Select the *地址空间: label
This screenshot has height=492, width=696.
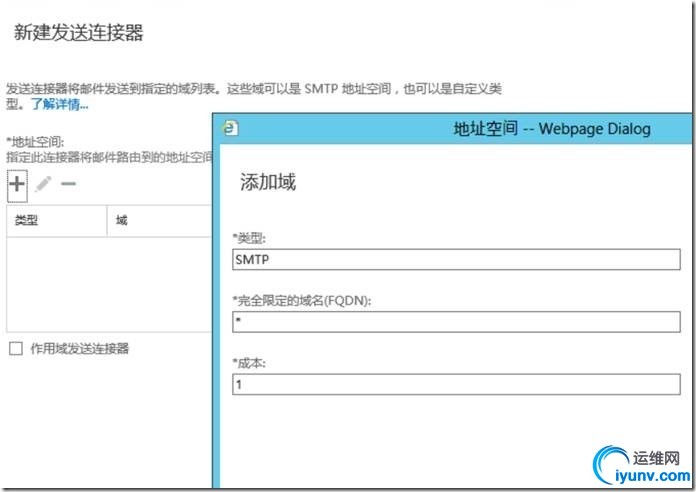coord(36,142)
